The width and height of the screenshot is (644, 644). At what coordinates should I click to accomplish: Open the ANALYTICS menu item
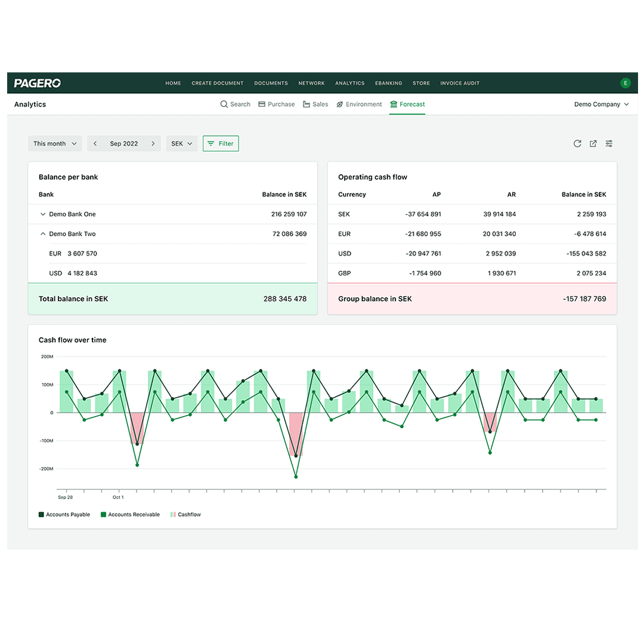349,83
